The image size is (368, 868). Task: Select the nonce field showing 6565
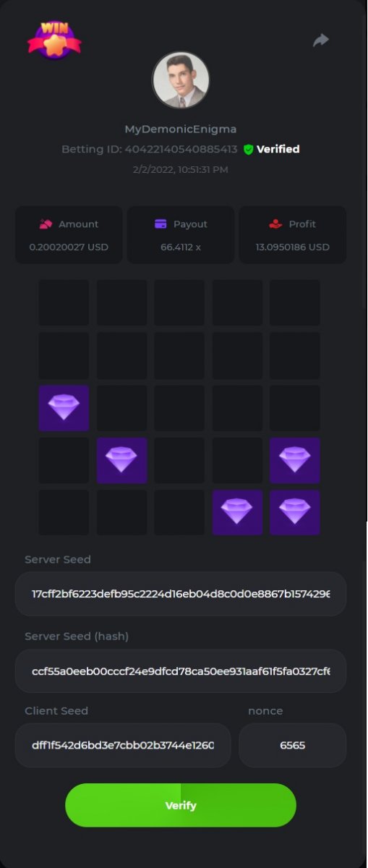(x=293, y=745)
